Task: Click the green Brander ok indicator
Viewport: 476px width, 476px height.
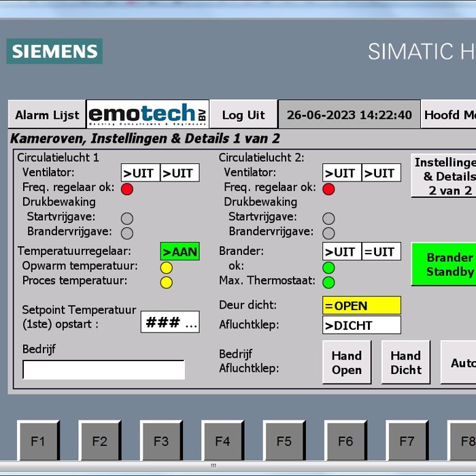Action: [x=328, y=267]
